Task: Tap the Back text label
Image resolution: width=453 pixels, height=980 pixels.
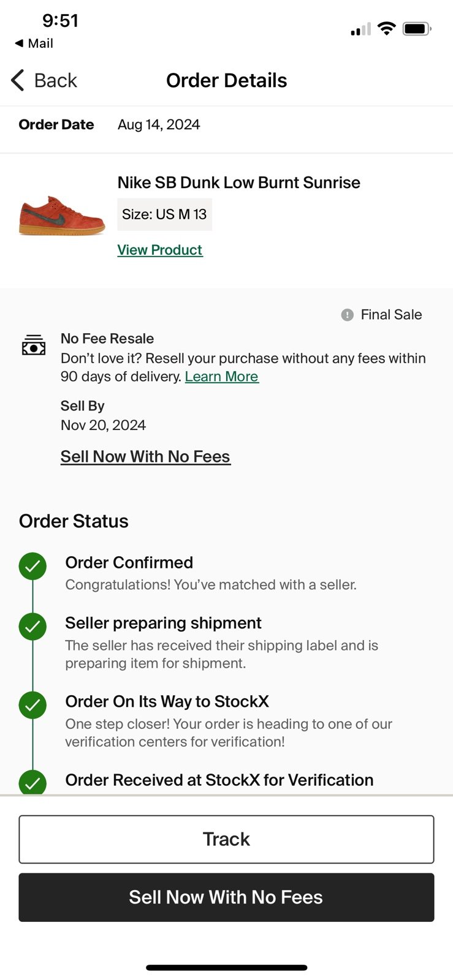Action: (x=56, y=80)
